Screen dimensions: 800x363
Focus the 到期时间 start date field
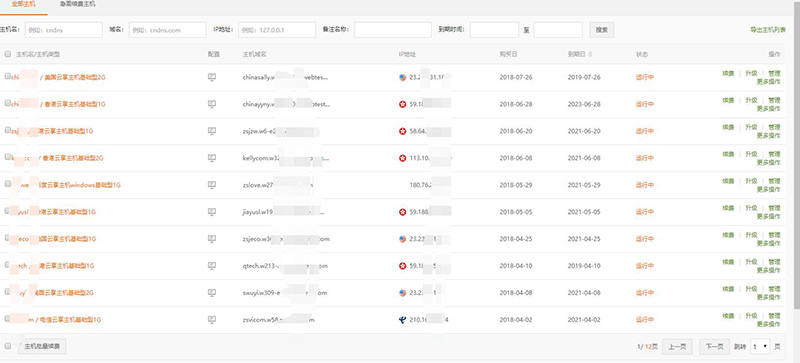[x=494, y=30]
